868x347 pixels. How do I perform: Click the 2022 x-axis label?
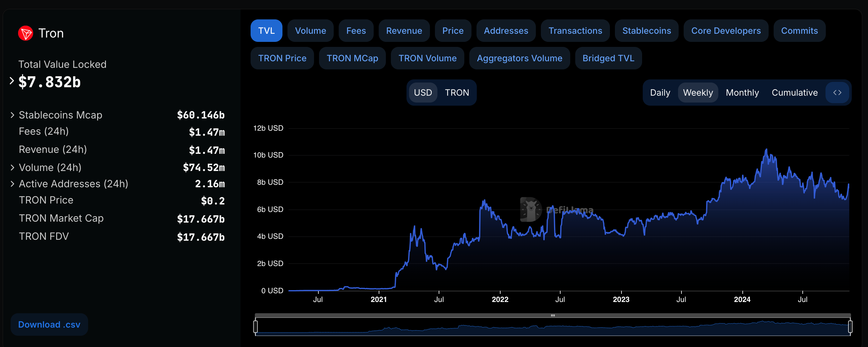pos(500,299)
